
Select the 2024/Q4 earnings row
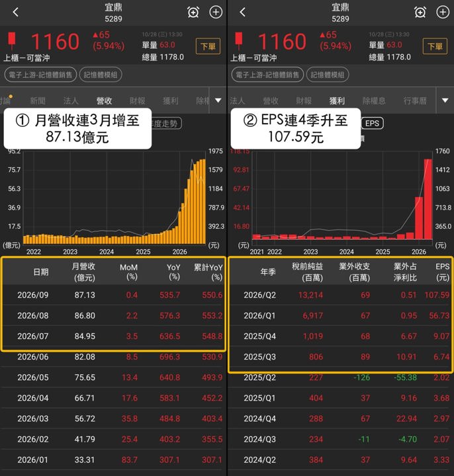[340, 418]
